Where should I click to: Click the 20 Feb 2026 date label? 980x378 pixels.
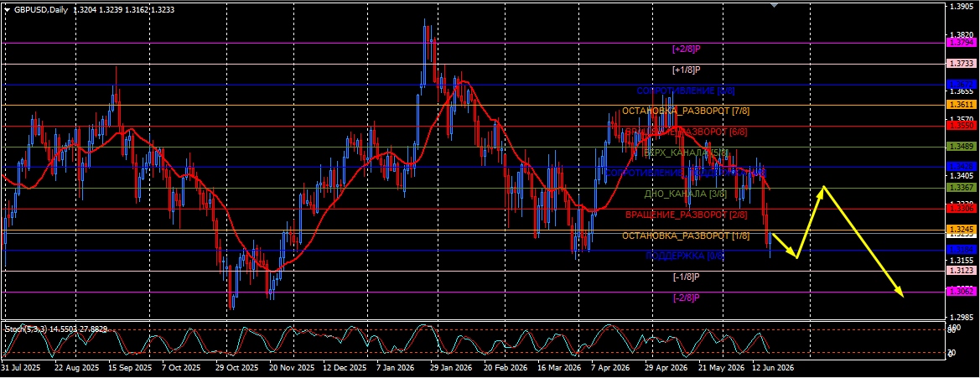[505, 368]
